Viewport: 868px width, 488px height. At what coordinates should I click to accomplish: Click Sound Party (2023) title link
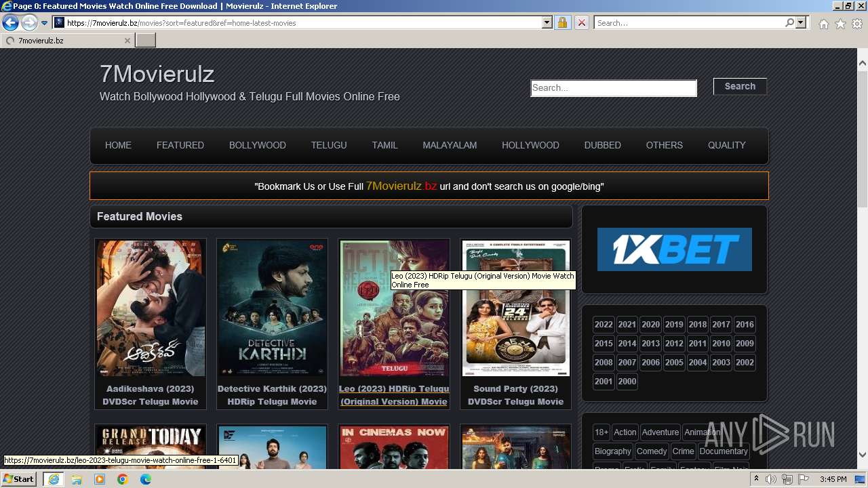click(515, 395)
